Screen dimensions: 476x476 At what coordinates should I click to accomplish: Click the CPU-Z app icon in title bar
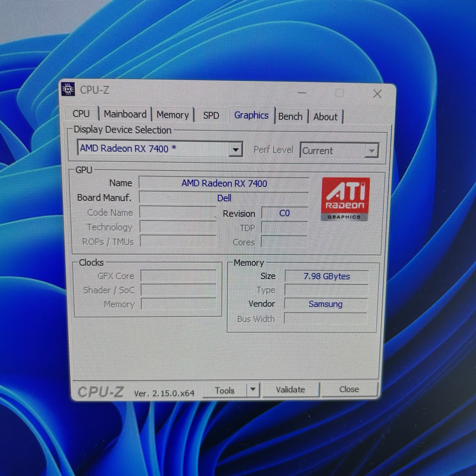(x=68, y=89)
